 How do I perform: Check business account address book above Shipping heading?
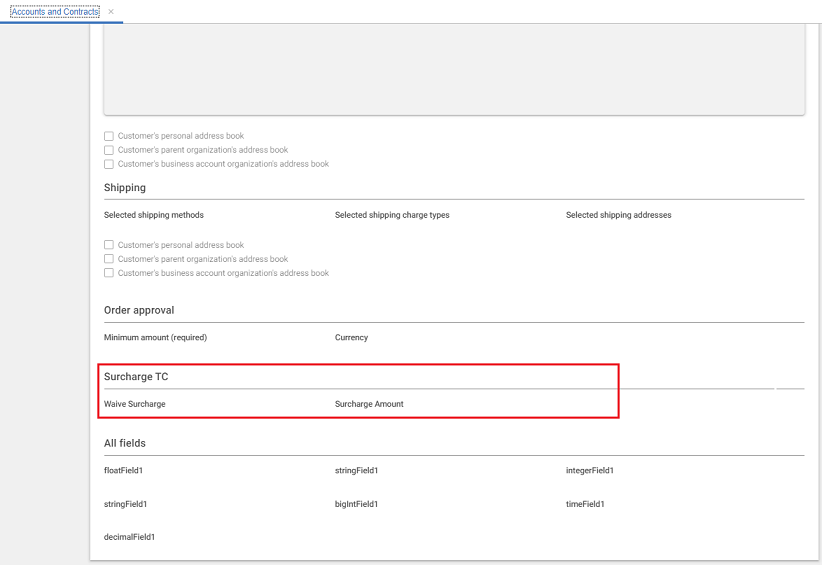coord(109,164)
